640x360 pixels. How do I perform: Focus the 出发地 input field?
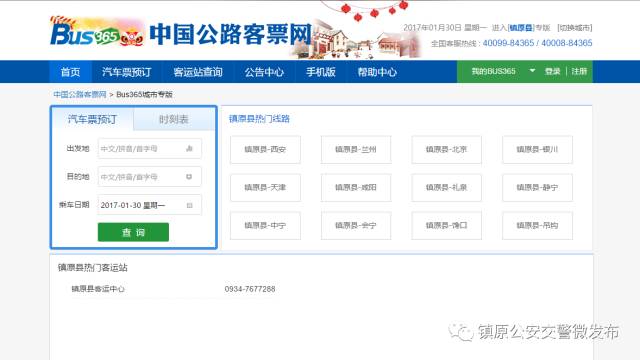(149, 149)
